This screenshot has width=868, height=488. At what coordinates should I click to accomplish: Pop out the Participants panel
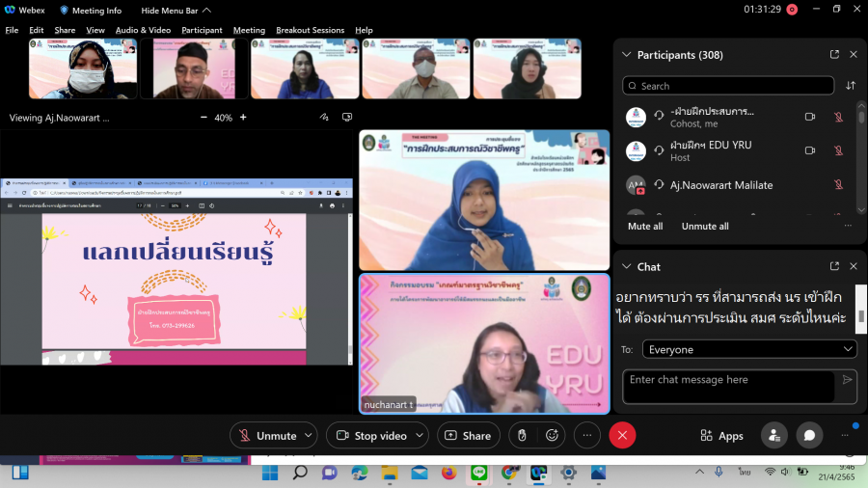[834, 55]
